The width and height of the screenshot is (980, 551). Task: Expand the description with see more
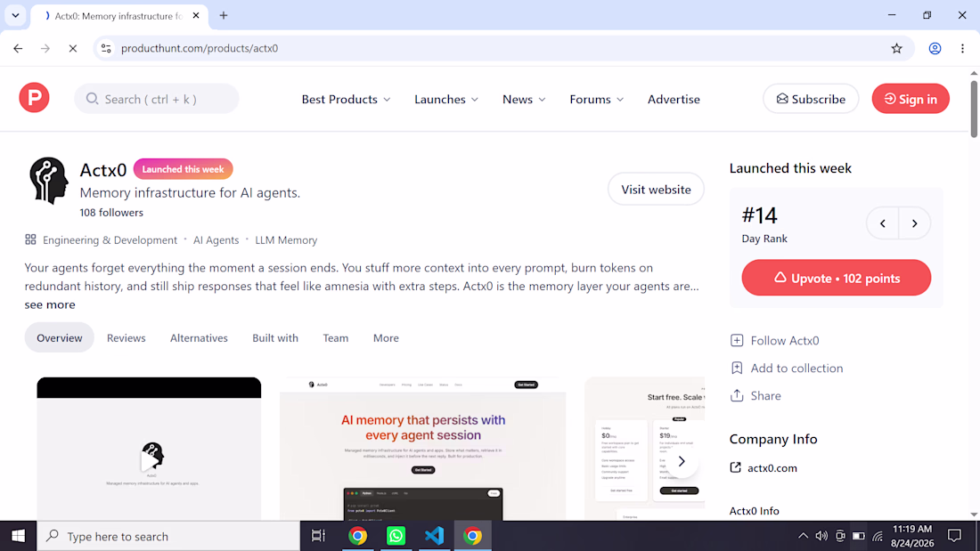tap(50, 304)
